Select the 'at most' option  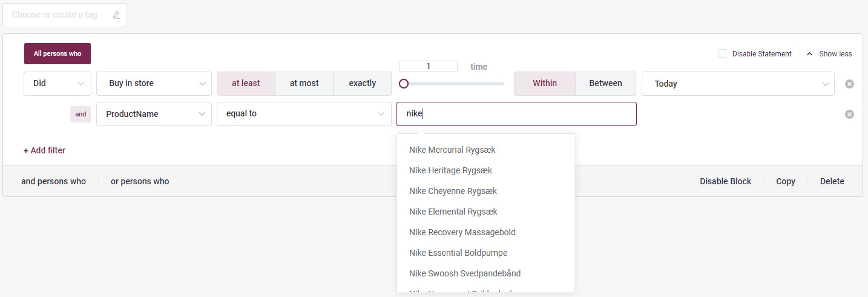pyautogui.click(x=304, y=84)
